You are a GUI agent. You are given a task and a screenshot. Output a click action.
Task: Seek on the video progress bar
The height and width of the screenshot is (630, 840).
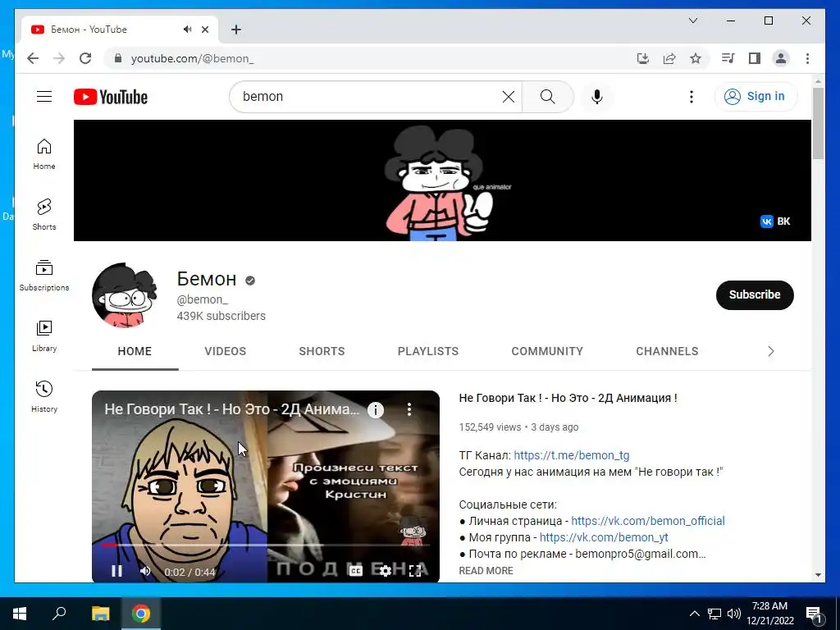(266, 545)
